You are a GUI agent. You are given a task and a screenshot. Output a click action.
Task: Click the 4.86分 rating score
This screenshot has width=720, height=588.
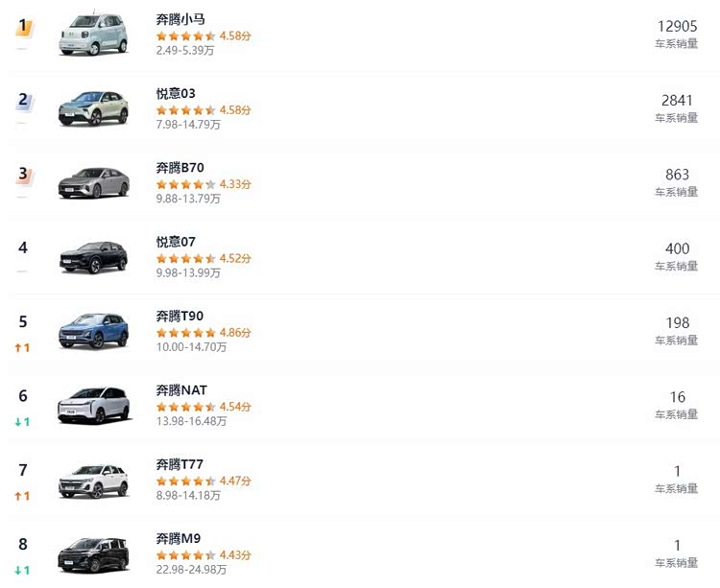[235, 333]
